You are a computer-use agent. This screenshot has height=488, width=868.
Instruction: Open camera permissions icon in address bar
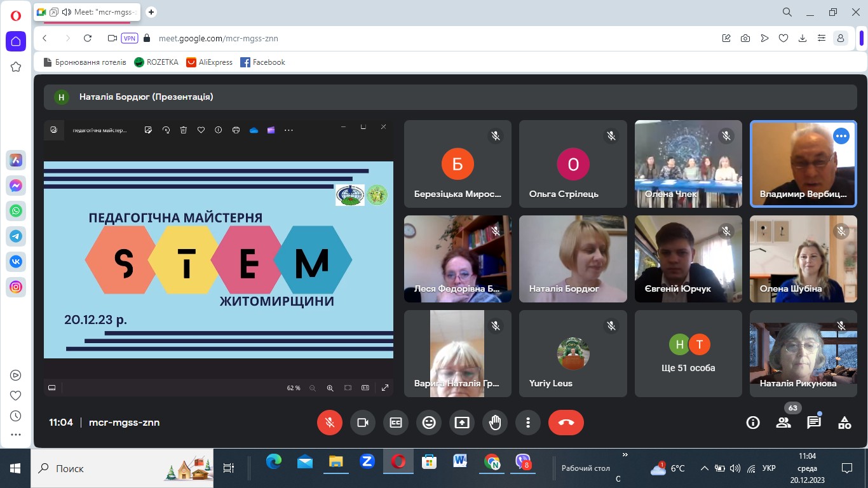112,38
